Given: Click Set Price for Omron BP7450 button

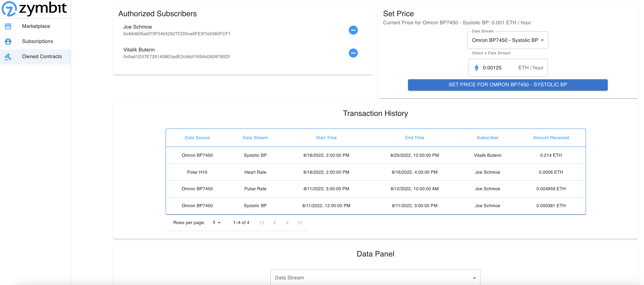Looking at the screenshot, I should (508, 85).
